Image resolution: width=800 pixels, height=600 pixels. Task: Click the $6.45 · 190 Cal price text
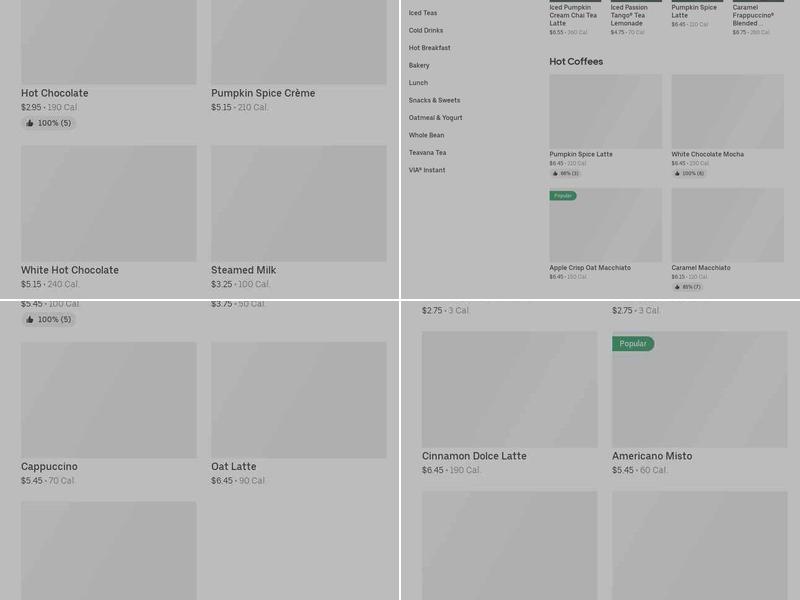tap(451, 470)
